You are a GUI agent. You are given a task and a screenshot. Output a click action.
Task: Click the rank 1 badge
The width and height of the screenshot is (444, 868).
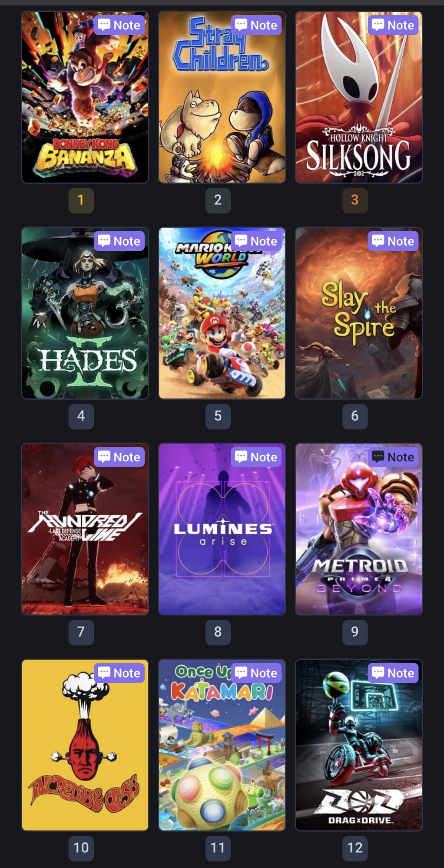tap(81, 200)
